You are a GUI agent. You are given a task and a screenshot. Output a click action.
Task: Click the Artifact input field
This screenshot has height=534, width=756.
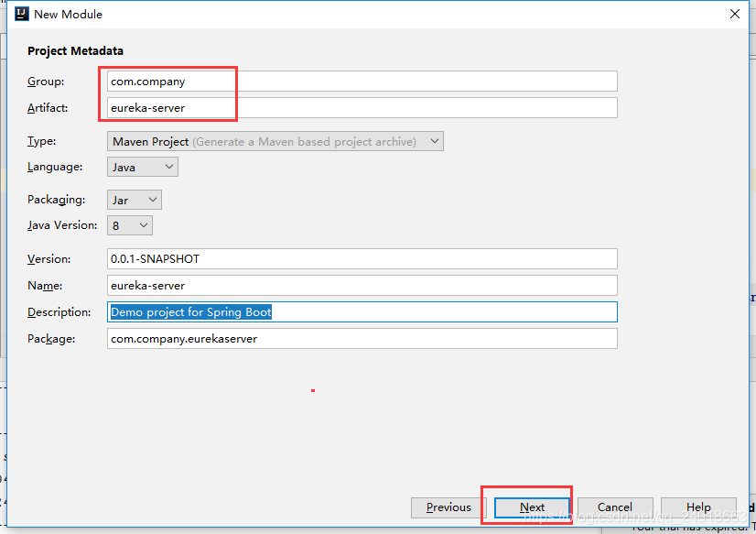point(362,107)
